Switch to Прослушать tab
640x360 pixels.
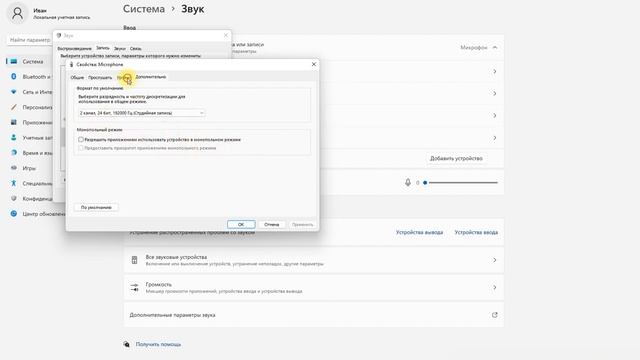(x=100, y=77)
